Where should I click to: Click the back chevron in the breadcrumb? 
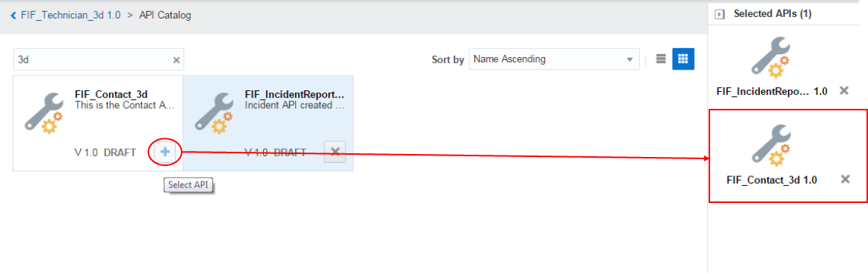tap(13, 16)
